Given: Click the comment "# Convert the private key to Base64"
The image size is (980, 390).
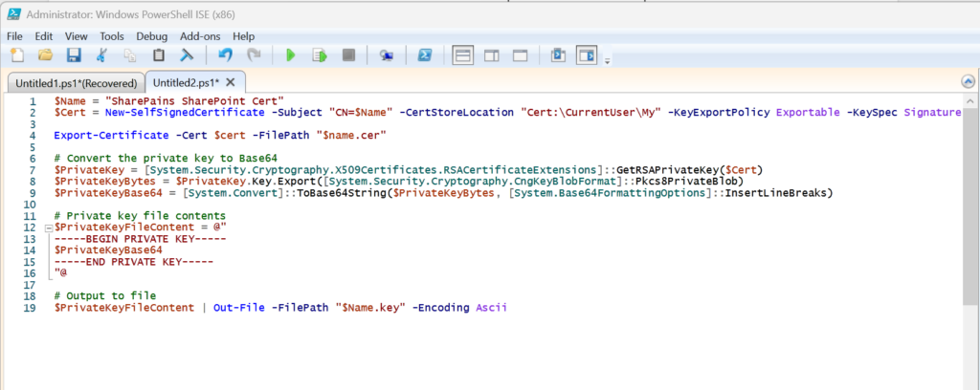Looking at the screenshot, I should pos(166,158).
